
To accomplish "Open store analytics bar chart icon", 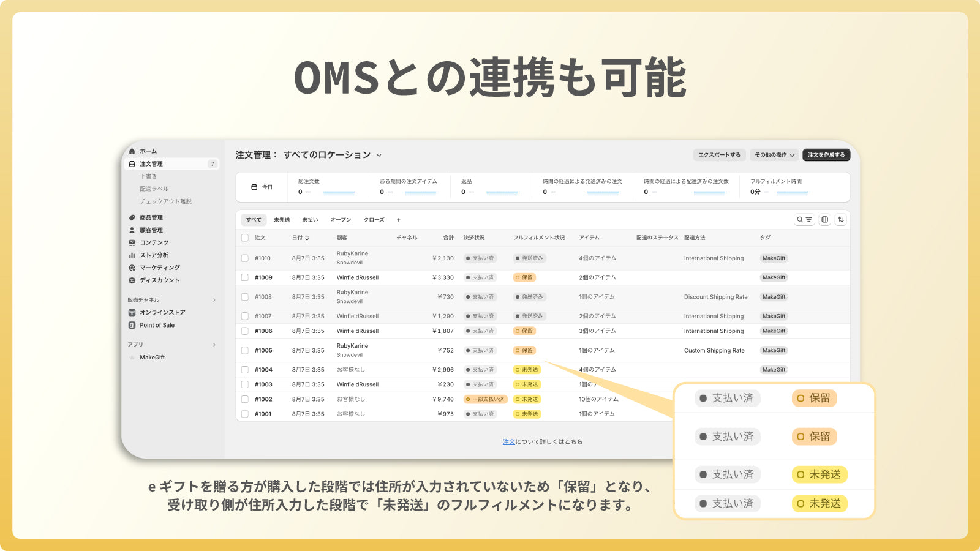I will [x=132, y=255].
